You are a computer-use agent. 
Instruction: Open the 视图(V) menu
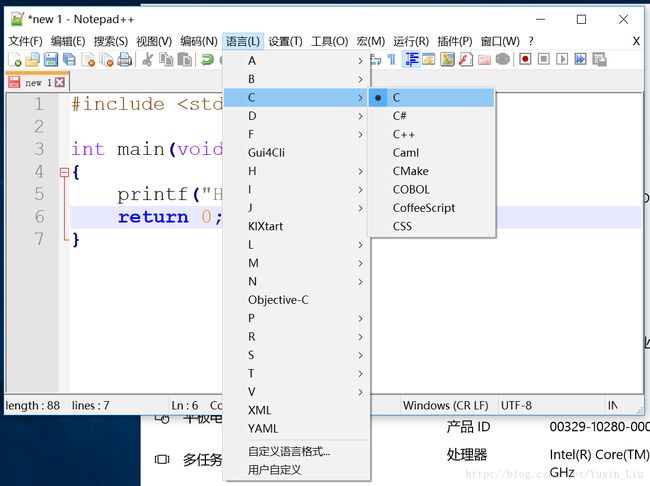click(x=154, y=41)
